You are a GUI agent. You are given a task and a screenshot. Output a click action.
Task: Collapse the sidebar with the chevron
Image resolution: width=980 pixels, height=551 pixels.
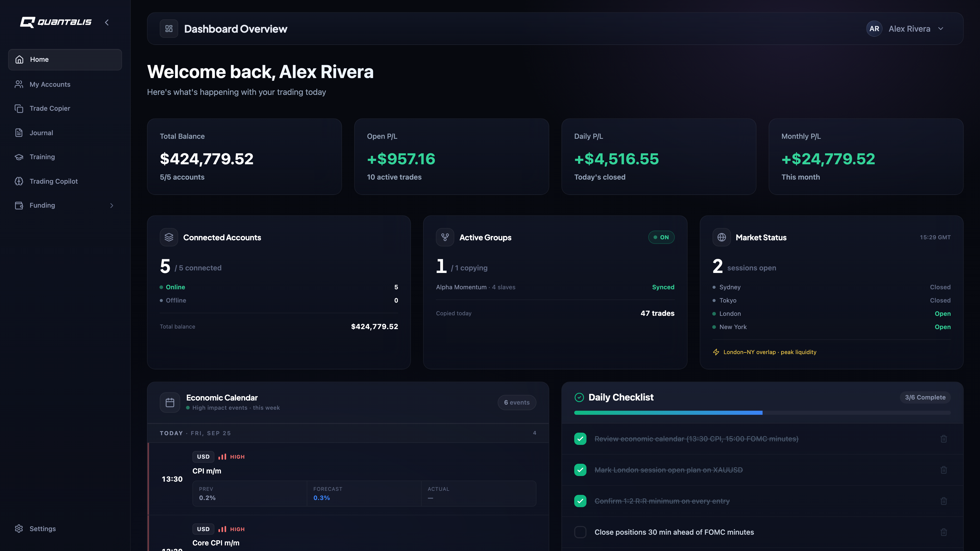click(x=107, y=22)
